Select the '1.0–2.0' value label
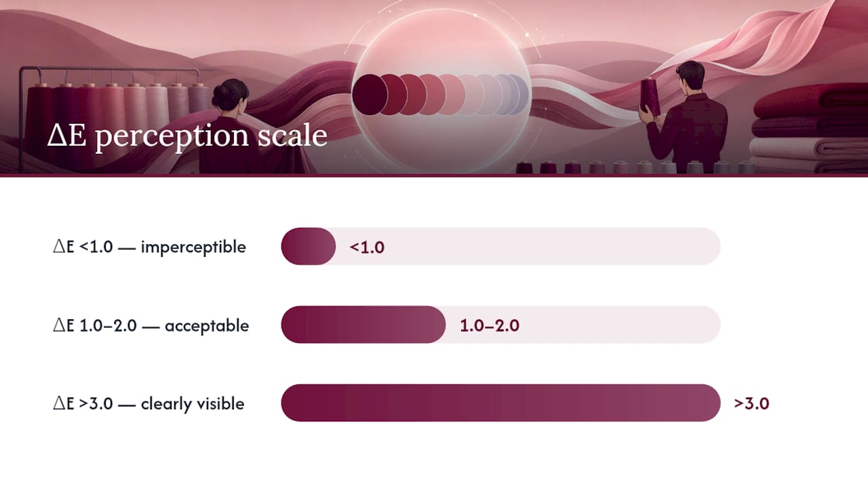868x488 pixels. 490,325
